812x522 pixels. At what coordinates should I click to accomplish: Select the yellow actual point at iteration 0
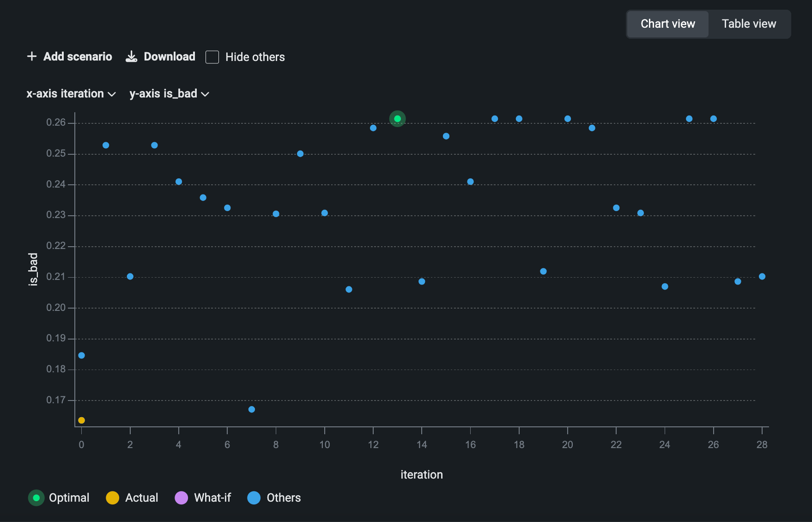[x=81, y=420]
